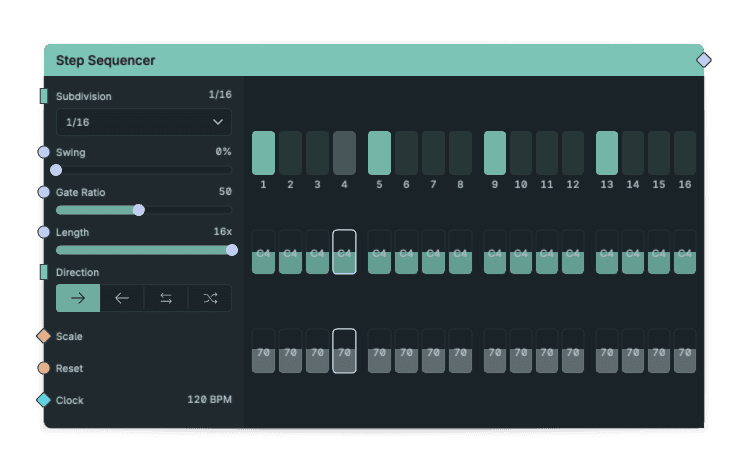Click the highlighted step 4 C4 pitch bar

point(344,252)
